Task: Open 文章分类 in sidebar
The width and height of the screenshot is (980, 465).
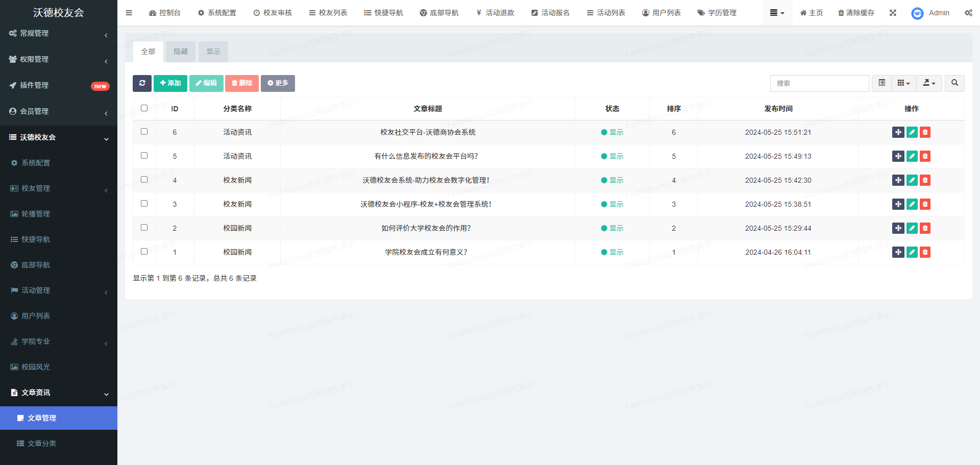Action: (59, 444)
